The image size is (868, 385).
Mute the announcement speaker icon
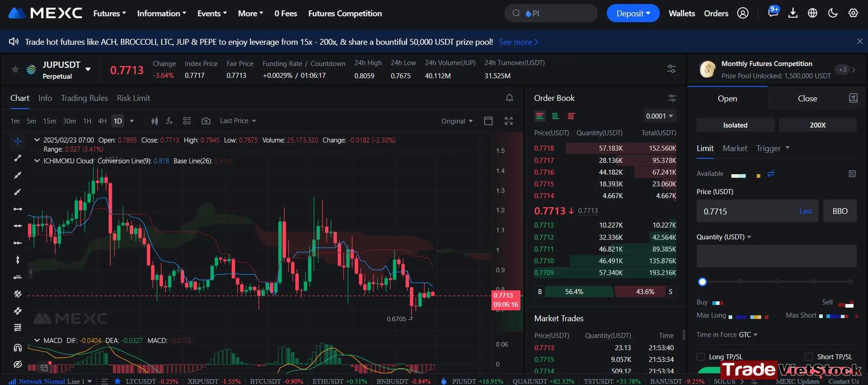tap(14, 42)
